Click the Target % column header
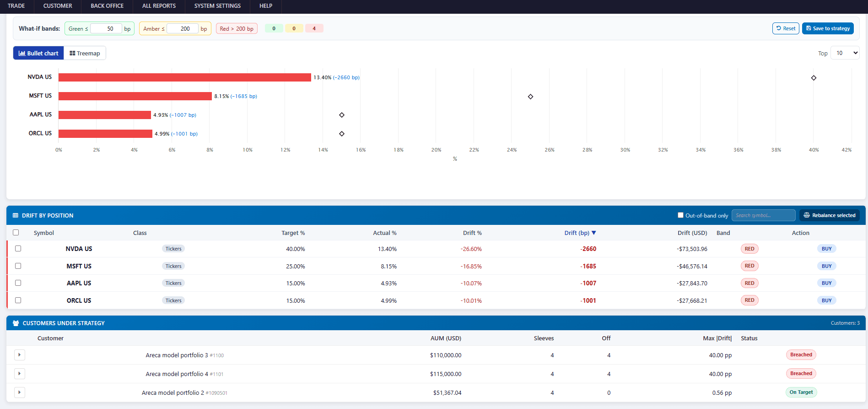 pyautogui.click(x=293, y=233)
